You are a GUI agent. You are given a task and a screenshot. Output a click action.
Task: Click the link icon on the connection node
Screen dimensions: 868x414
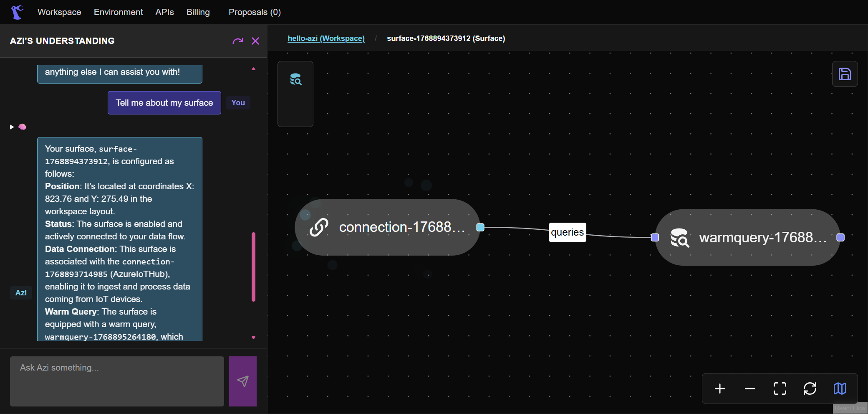pos(319,227)
